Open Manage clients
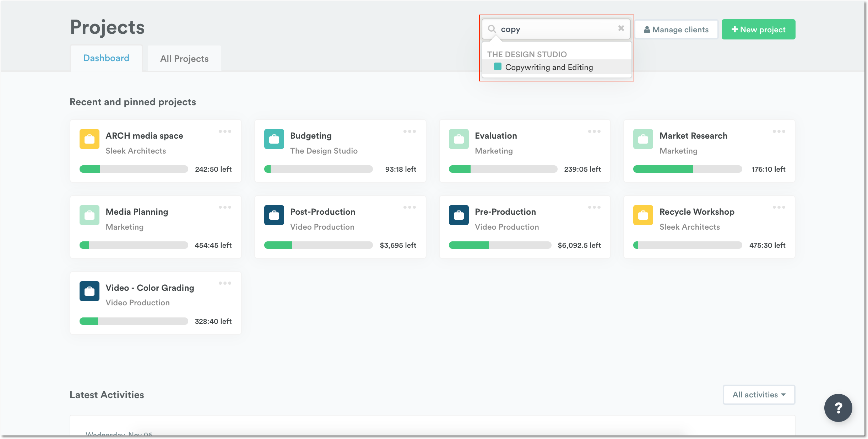Viewport: 868px width, 439px height. tap(676, 29)
